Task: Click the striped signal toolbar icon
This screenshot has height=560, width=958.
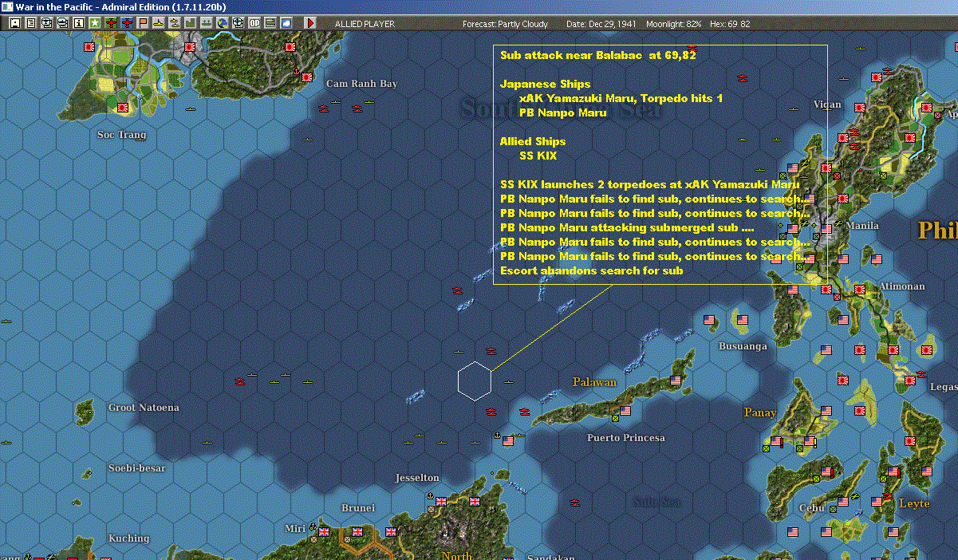Action: point(270,23)
